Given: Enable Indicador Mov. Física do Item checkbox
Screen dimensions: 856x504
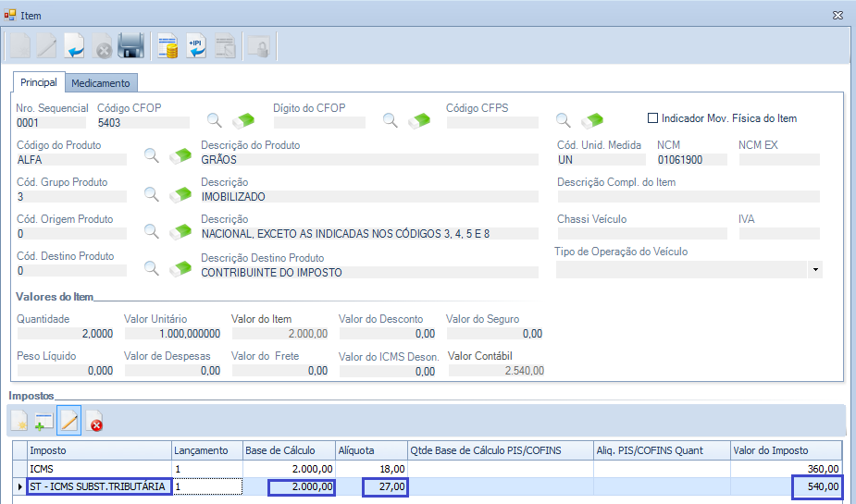Looking at the screenshot, I should (652, 118).
